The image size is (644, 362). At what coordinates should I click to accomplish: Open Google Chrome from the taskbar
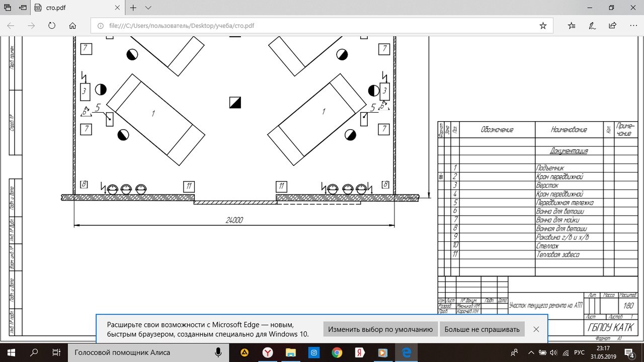tap(337, 352)
